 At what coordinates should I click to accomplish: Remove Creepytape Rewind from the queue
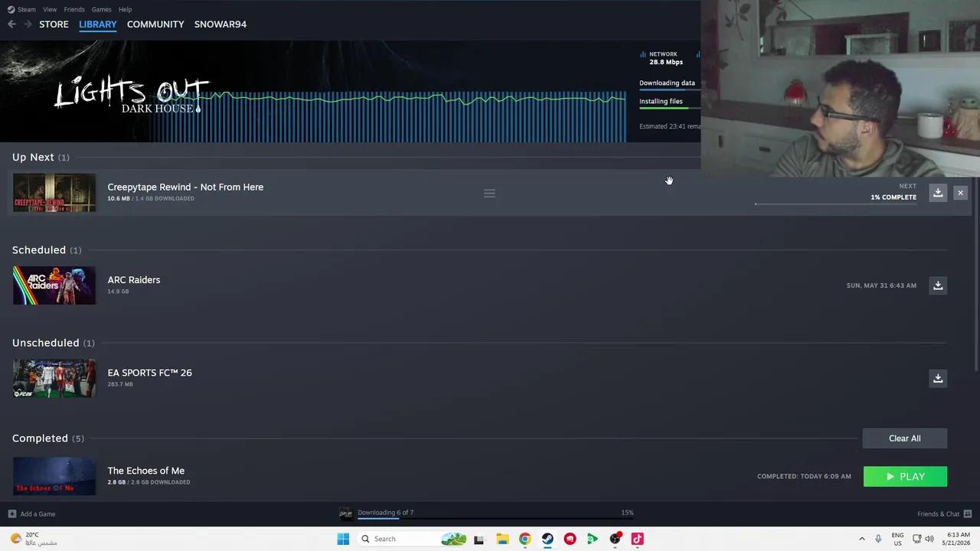(960, 193)
